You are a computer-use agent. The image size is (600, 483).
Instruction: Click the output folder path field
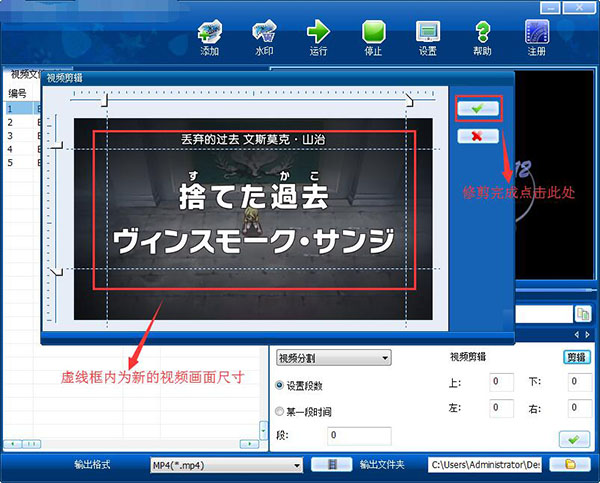[x=485, y=465]
